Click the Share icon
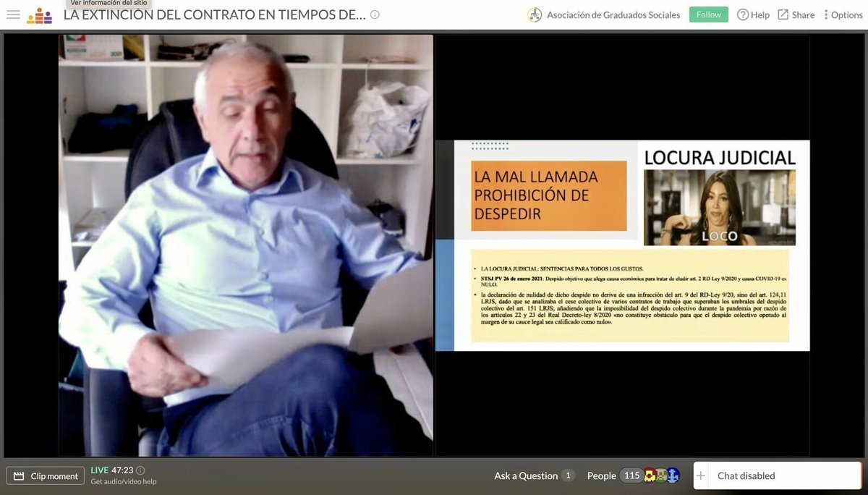868x495 pixels. (783, 14)
